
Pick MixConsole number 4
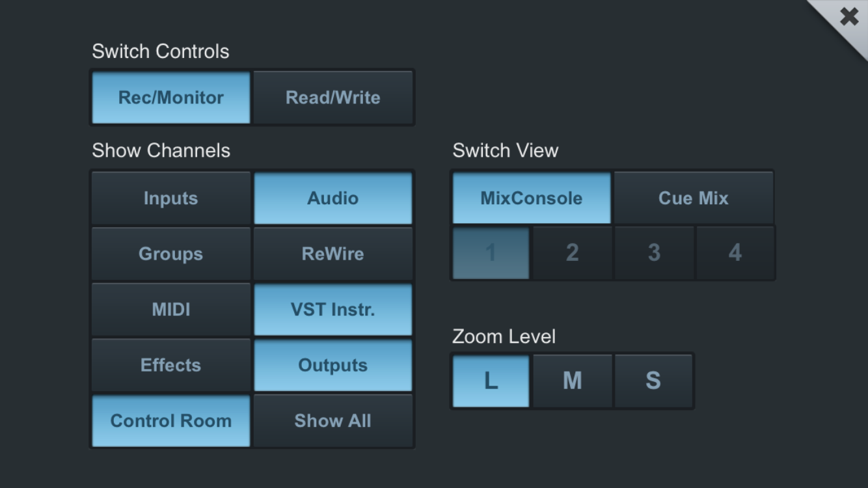(735, 253)
